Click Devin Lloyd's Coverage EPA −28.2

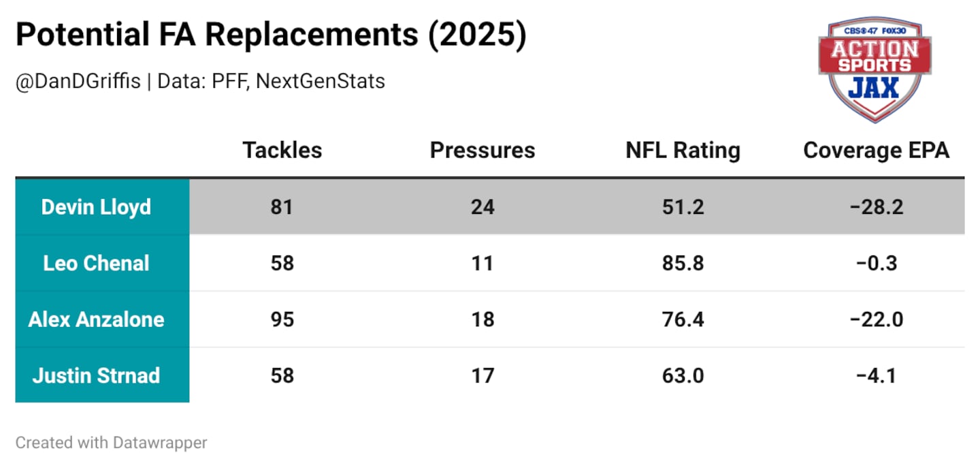(876, 207)
